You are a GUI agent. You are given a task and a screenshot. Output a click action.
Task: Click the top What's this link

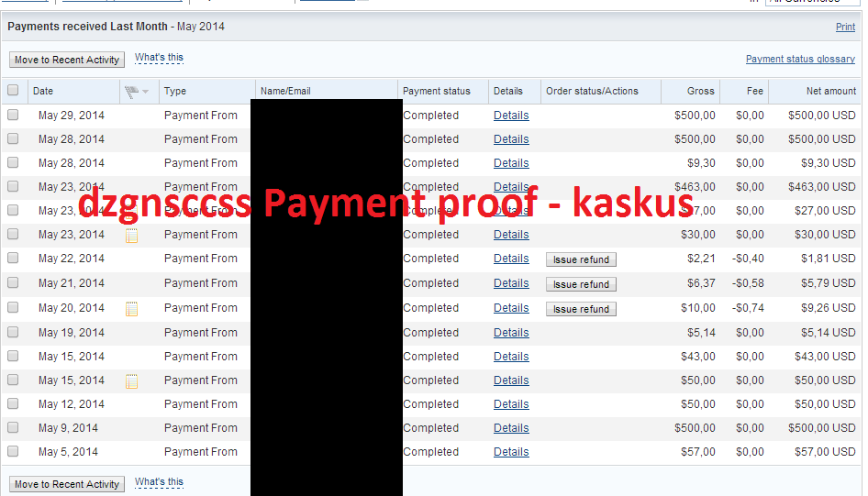pos(159,58)
